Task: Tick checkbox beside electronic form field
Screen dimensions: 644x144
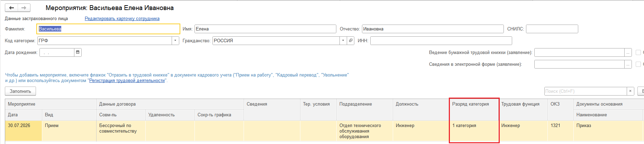Action: (638, 64)
